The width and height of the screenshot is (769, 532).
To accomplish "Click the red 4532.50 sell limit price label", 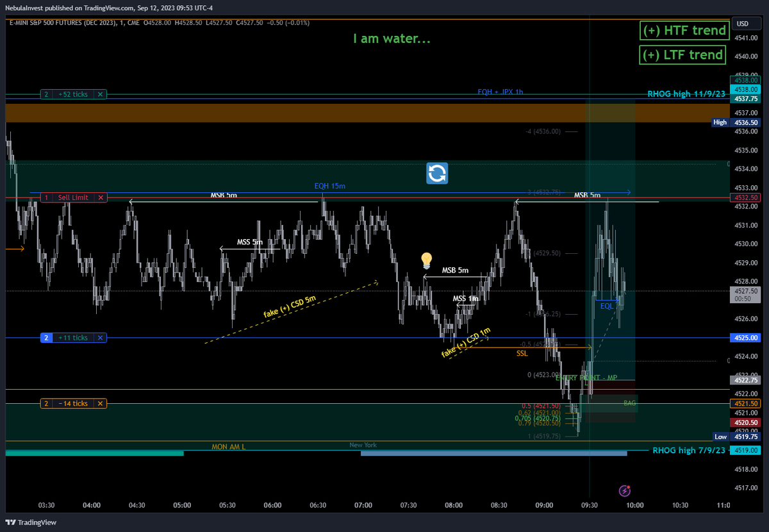I will click(x=747, y=197).
